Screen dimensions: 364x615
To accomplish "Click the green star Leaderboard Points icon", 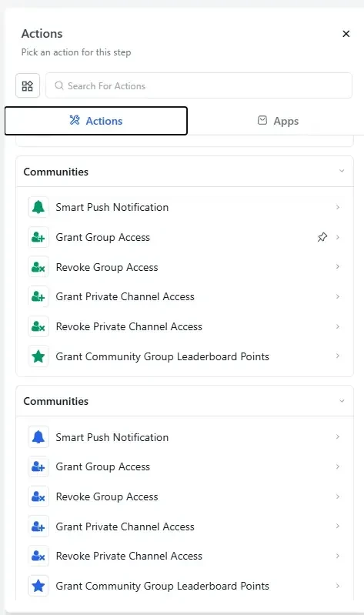I will click(38, 356).
